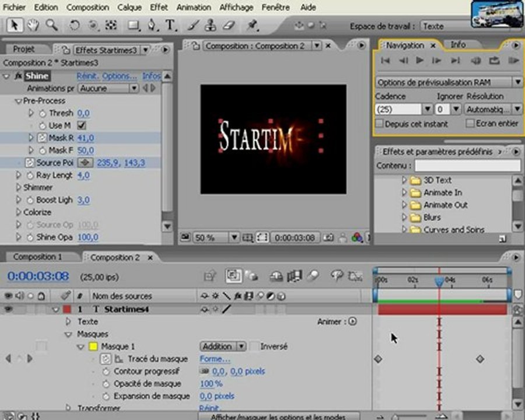The image size is (525, 420).
Task: Enable motion blur switch in timeline header
Action: [313, 276]
